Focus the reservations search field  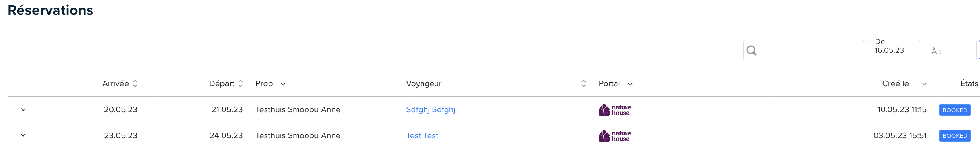coord(803,50)
